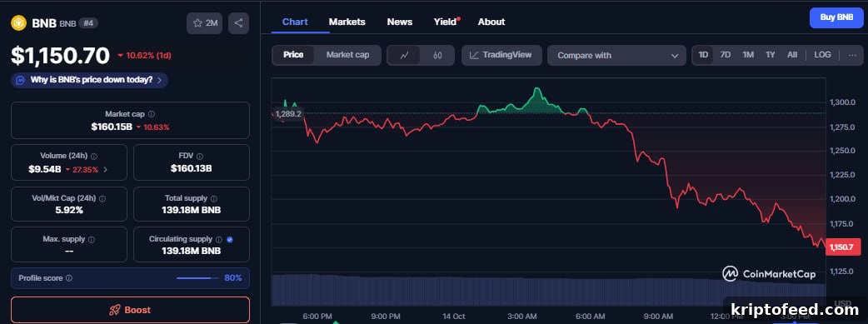Image resolution: width=868 pixels, height=324 pixels.
Task: Expand Why is BNB's price down arrow
Action: pyautogui.click(x=159, y=80)
